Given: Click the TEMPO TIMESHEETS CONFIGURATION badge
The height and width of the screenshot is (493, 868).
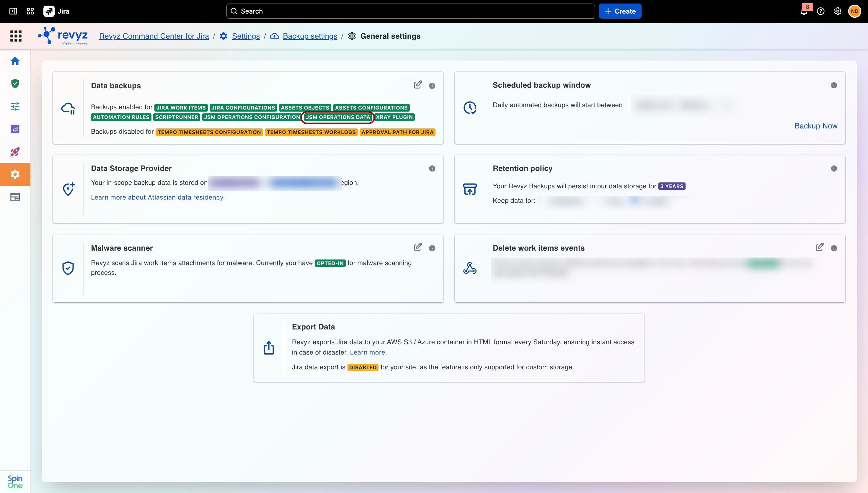Looking at the screenshot, I should [209, 132].
